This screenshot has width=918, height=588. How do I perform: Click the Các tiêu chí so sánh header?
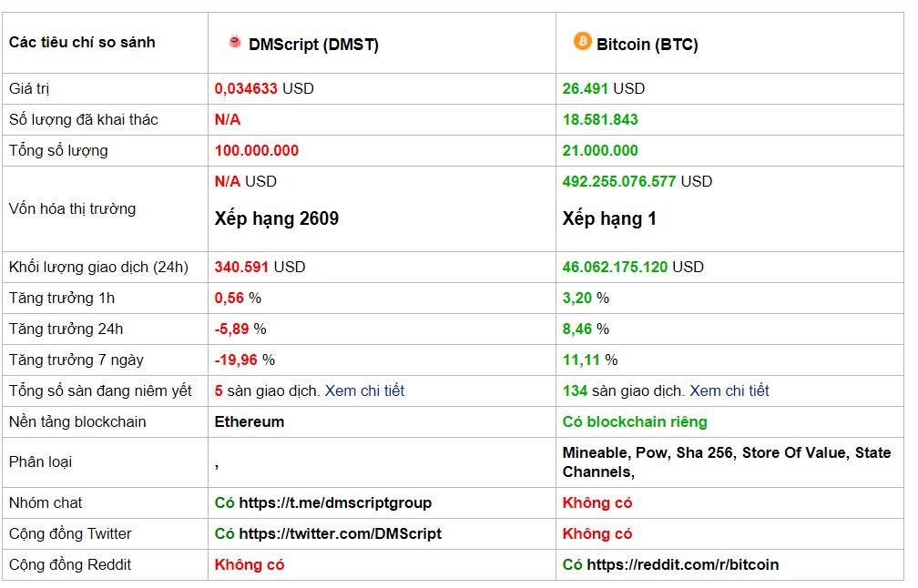coord(82,43)
